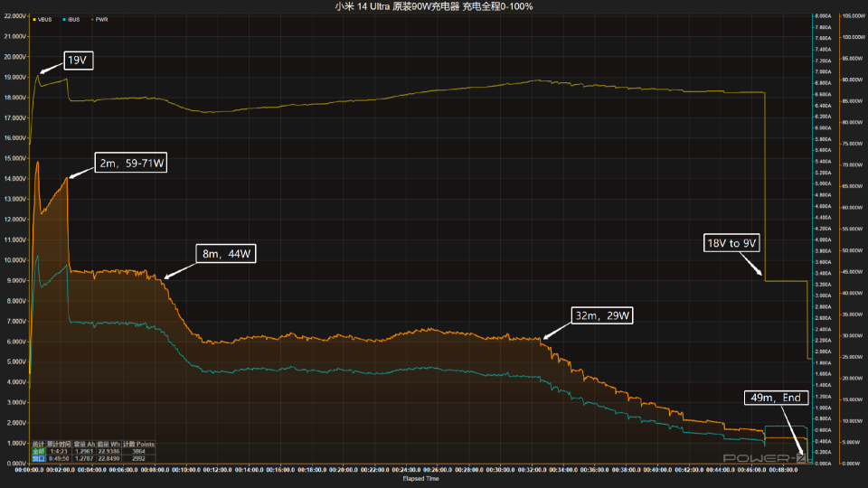The width and height of the screenshot is (868, 488).
Task: Click the 22.9386 Wh energy cell
Action: [108, 452]
